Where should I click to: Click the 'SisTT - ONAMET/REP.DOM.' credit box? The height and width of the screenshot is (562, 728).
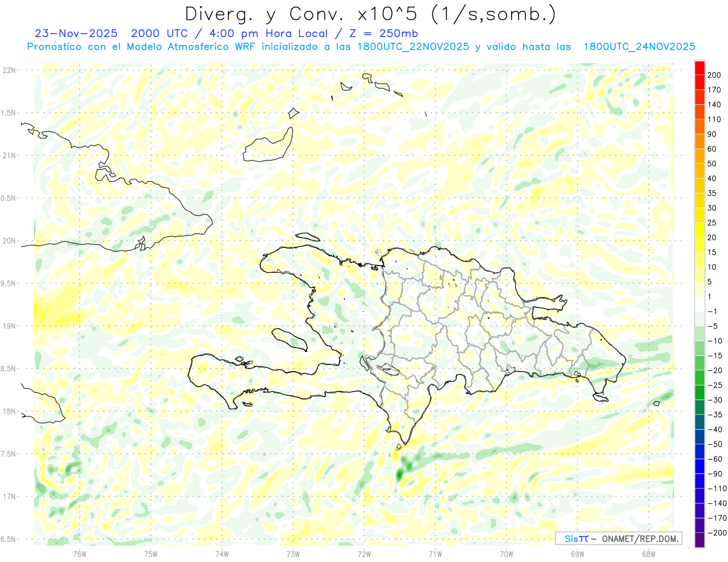[x=618, y=538]
